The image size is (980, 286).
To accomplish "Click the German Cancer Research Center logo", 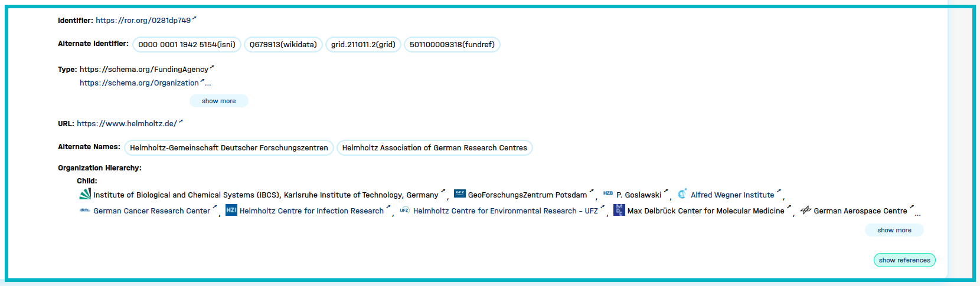I will coord(85,210).
